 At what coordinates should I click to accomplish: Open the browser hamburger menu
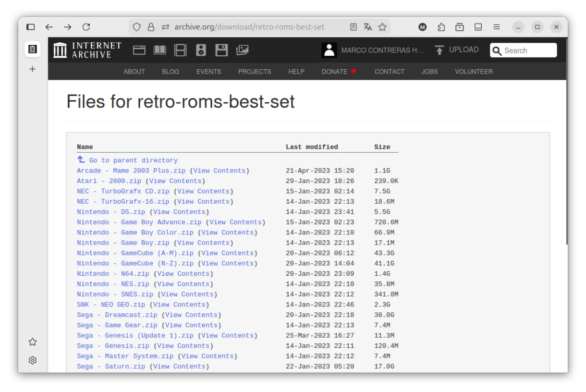[x=497, y=27]
